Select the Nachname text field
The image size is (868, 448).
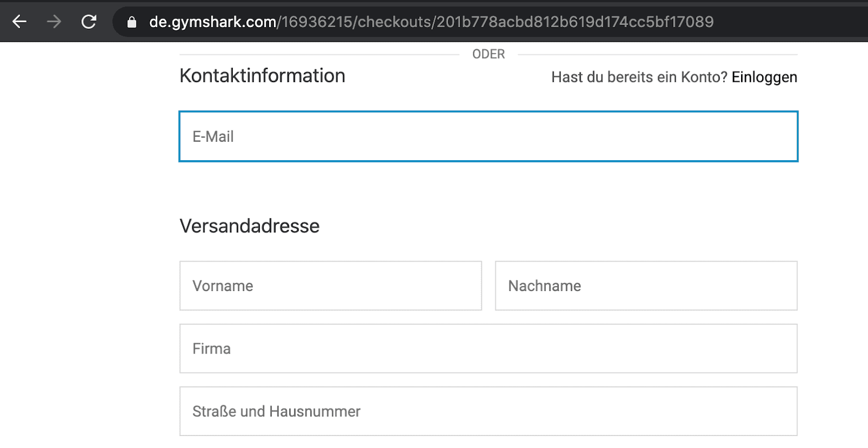[x=646, y=286]
